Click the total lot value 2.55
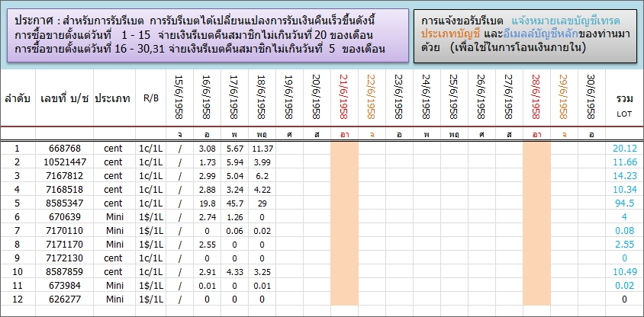Viewport: 644px width, 317px height. pyautogui.click(x=624, y=245)
